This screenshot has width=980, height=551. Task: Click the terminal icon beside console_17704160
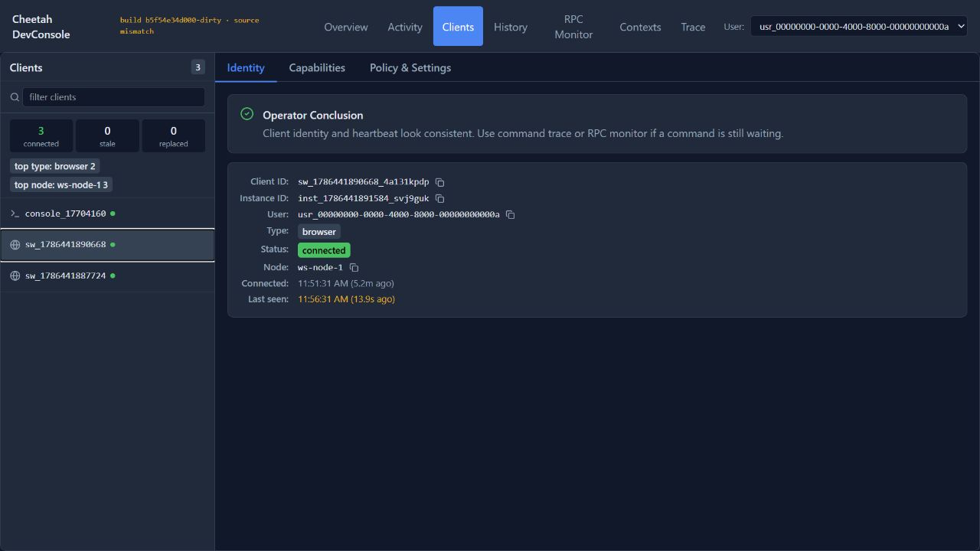pos(15,214)
